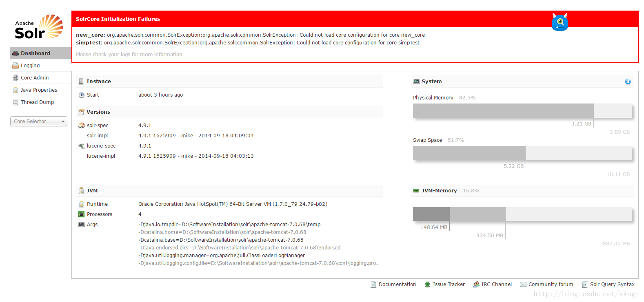Click the 374.50 MB memory label
The height and width of the screenshot is (302, 644).
490,236
